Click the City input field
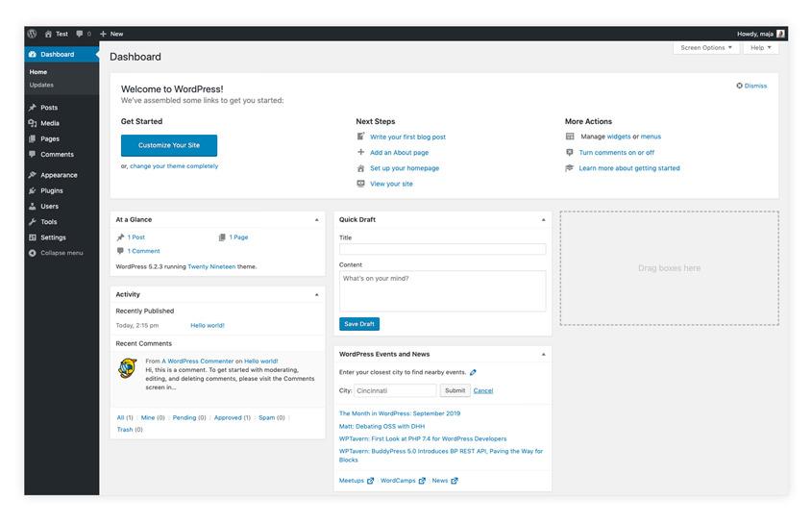The height and width of the screenshot is (524, 812). pyautogui.click(x=395, y=390)
